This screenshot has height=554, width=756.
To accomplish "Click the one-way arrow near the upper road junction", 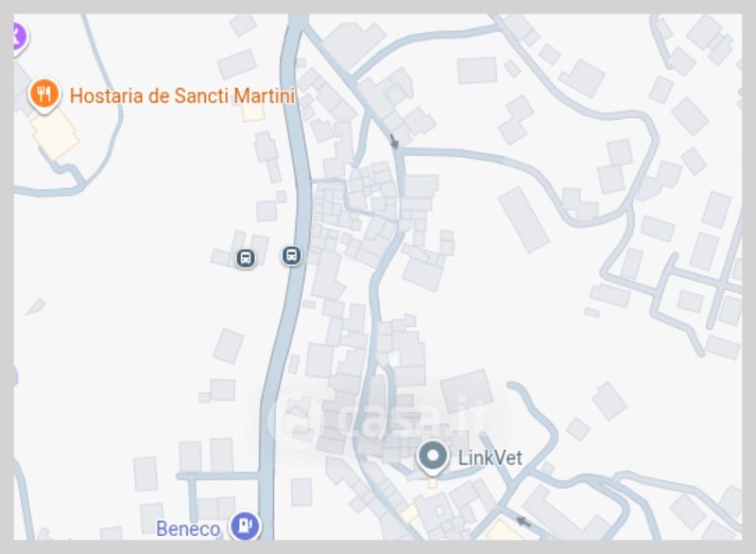I will pos(394,141).
